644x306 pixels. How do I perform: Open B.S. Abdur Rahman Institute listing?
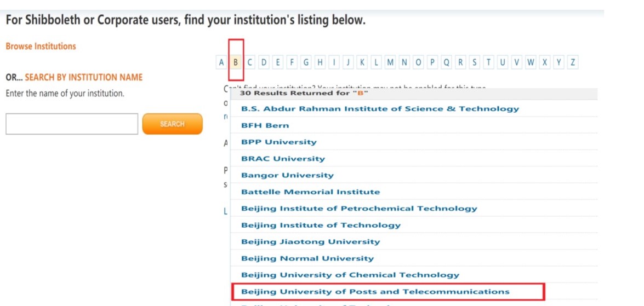[380, 109]
